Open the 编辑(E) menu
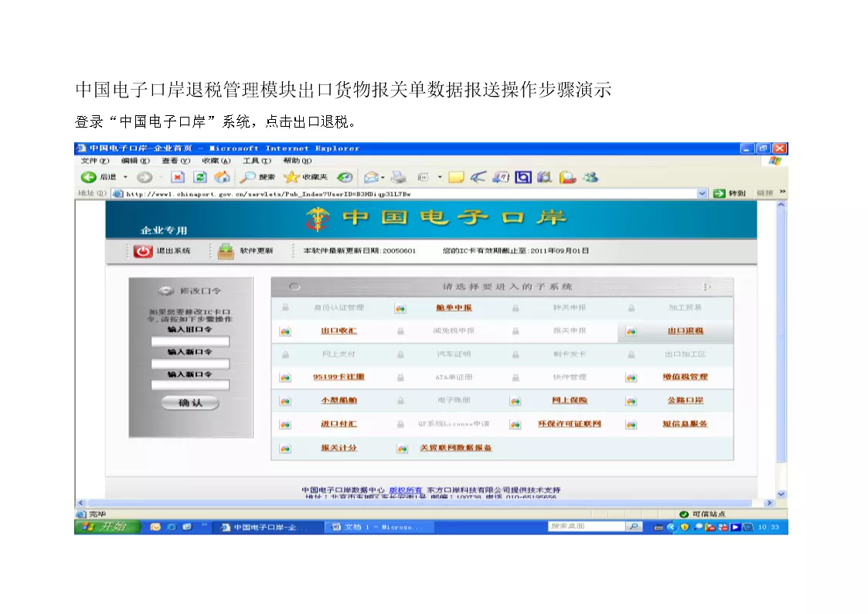868x614 pixels. (x=135, y=161)
